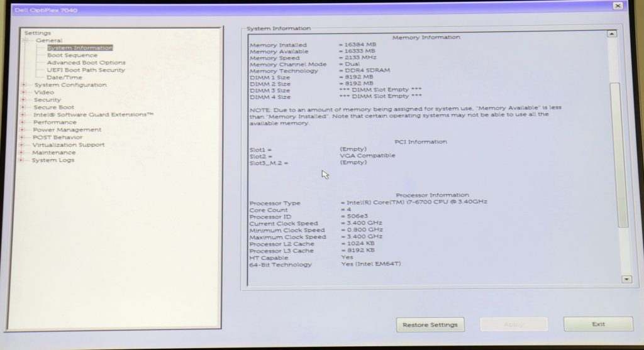Select the Secure Boot category label
The width and height of the screenshot is (644, 350).
coord(54,107)
